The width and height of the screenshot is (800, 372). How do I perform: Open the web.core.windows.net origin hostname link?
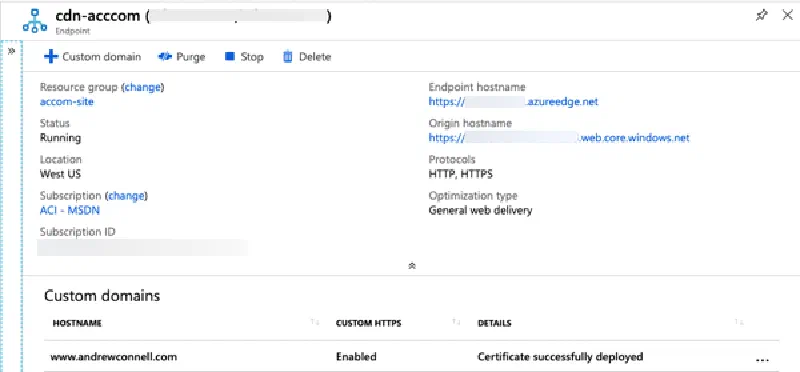tap(559, 138)
